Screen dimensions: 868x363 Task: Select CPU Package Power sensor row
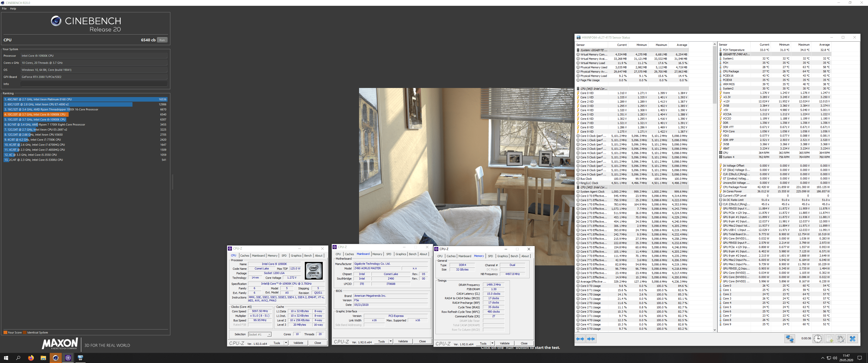click(775, 187)
